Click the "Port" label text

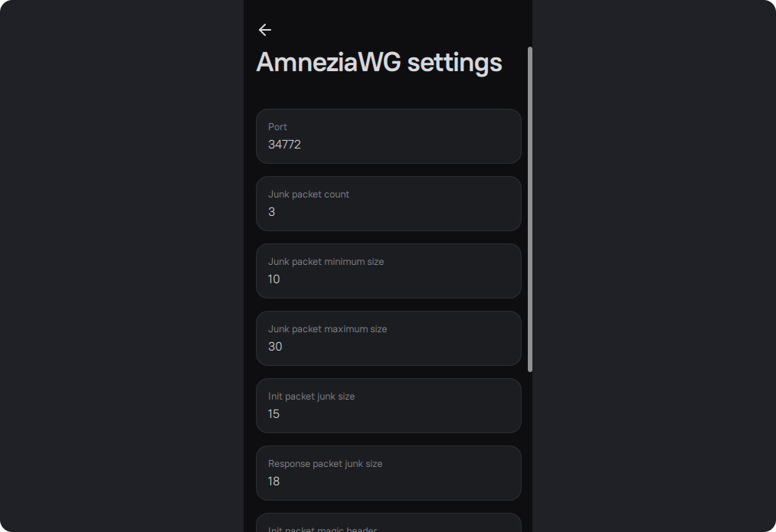tap(277, 127)
